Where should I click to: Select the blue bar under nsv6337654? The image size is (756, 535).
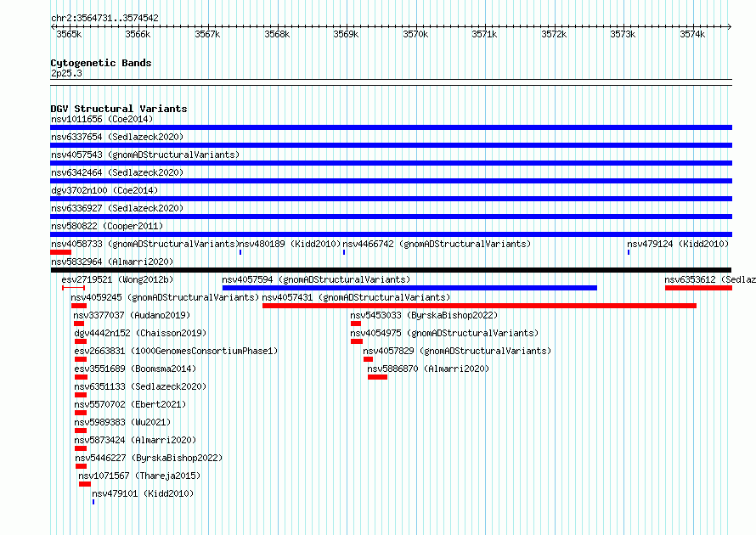click(391, 145)
